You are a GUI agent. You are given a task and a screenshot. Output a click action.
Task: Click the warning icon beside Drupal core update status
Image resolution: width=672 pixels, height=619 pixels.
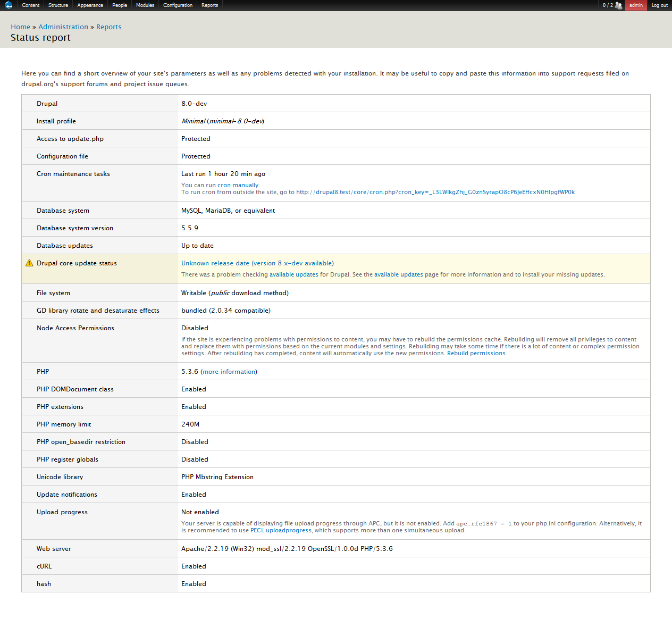pyautogui.click(x=27, y=262)
